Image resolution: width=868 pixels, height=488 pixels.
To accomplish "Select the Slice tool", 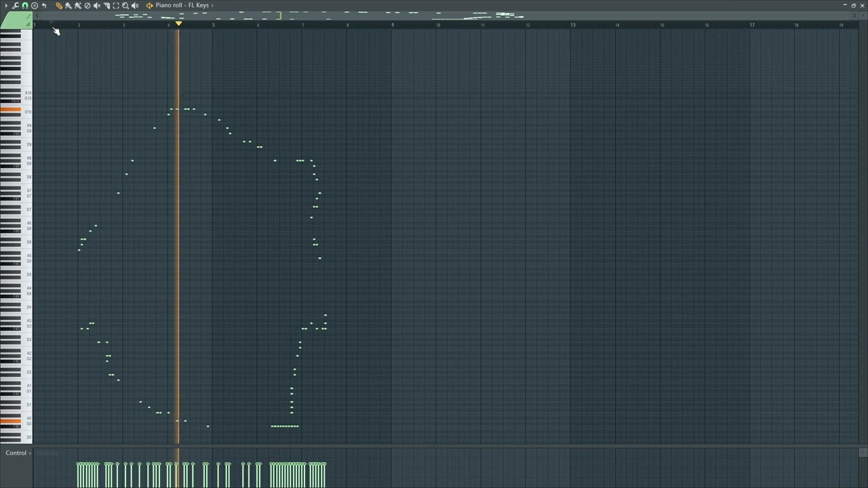I will (x=106, y=5).
